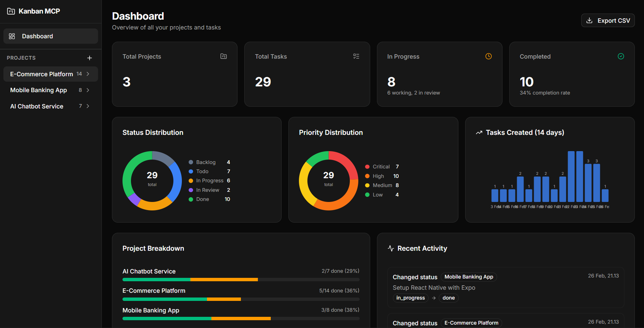Click the In Progress clock icon
The image size is (644, 328).
[488, 56]
